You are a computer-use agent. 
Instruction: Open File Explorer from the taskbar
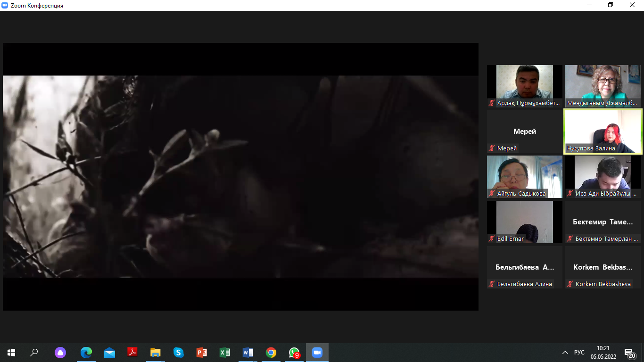(155, 353)
